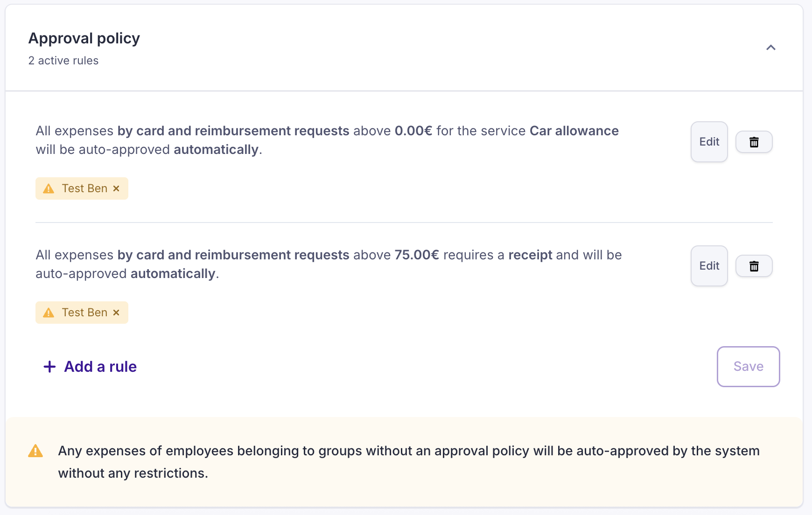Delete the Car allowance rule via trash icon
812x515 pixels.
click(x=754, y=142)
